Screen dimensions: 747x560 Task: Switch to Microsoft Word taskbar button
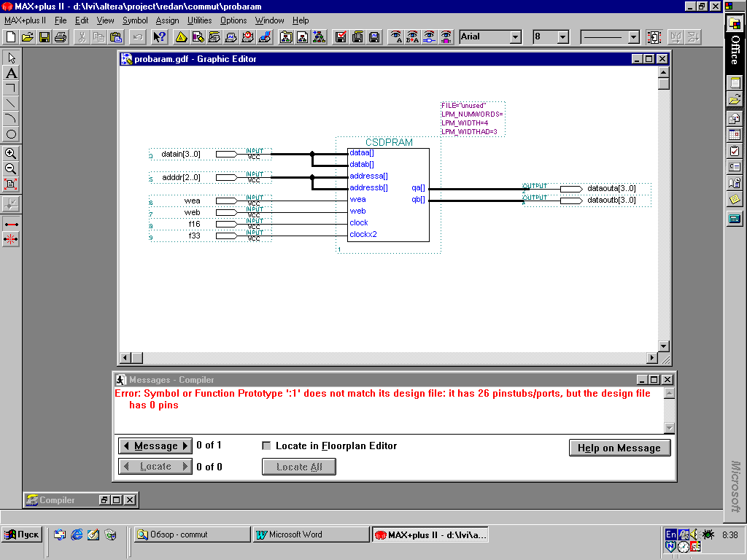(x=311, y=534)
